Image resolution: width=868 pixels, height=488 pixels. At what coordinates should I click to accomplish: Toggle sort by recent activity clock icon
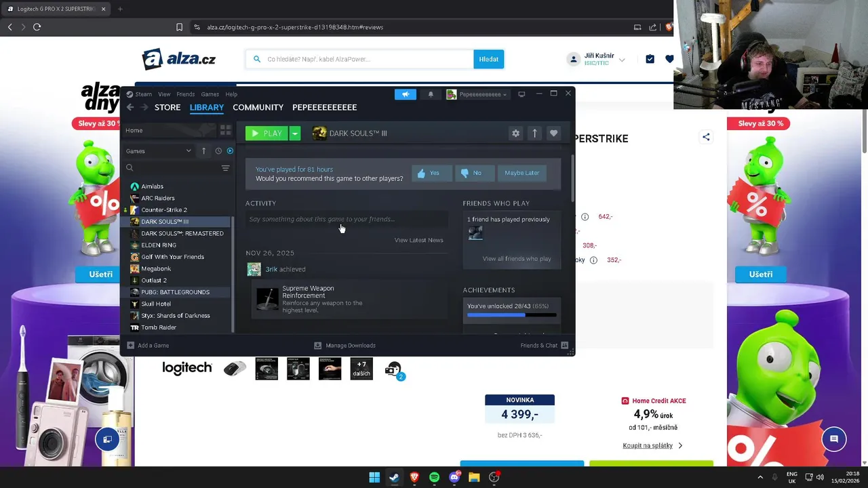(x=218, y=151)
